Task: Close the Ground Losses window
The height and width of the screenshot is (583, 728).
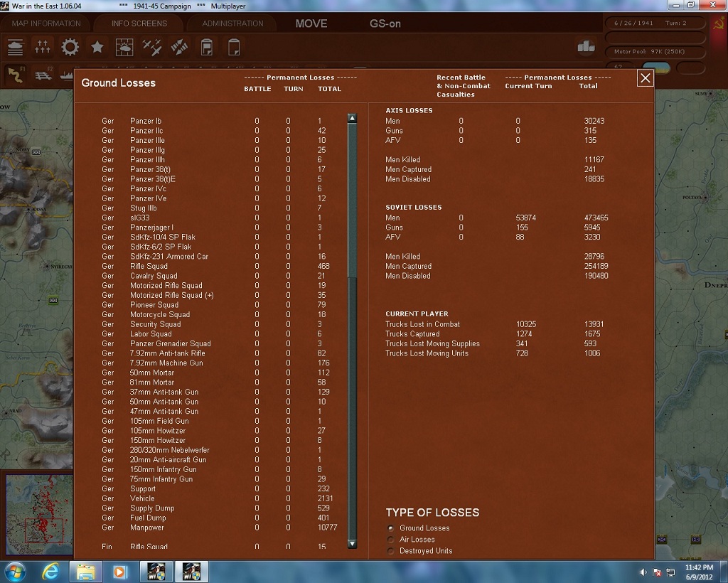Action: [646, 78]
